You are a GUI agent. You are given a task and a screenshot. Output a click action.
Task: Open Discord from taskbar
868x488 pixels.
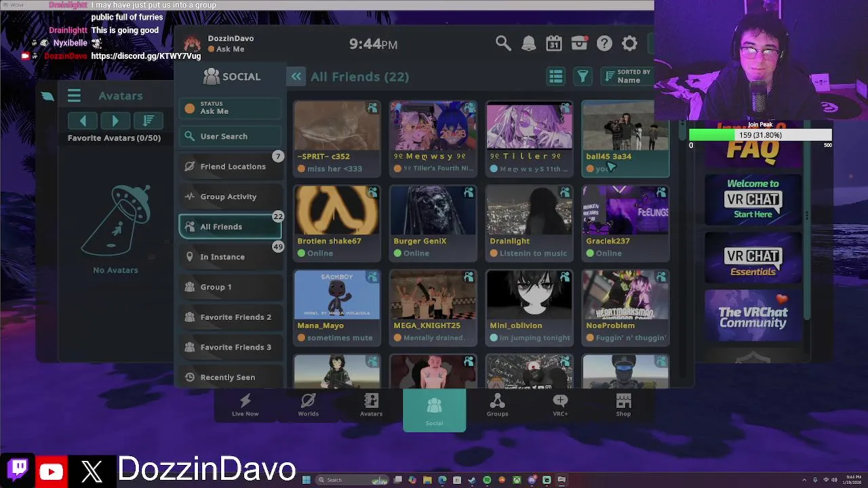[532, 480]
